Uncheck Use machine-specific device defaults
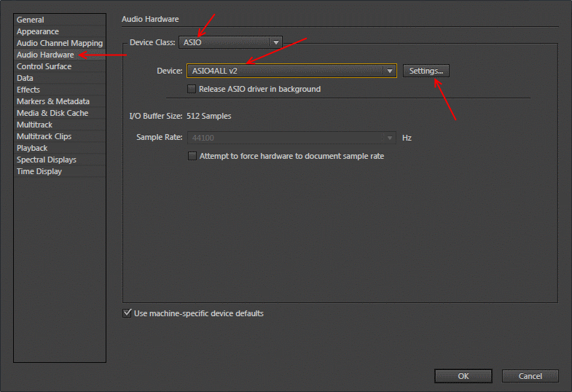 click(128, 313)
